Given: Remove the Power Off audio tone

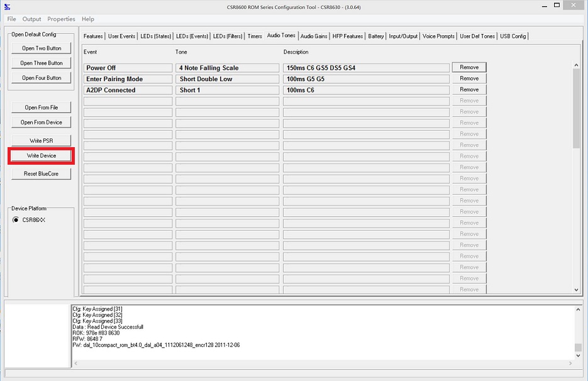Looking at the screenshot, I should click(x=469, y=67).
